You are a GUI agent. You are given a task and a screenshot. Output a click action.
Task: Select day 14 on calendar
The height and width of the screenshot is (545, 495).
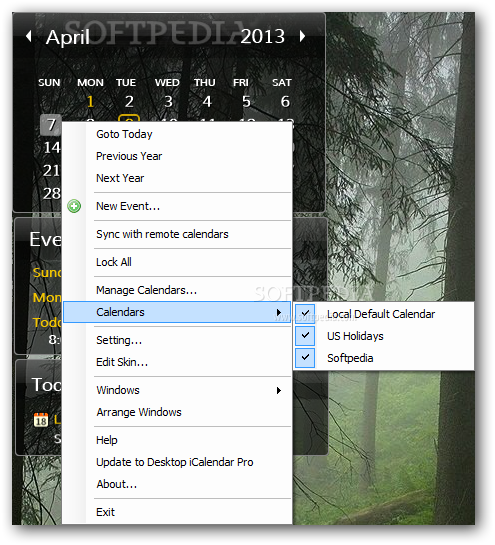pyautogui.click(x=51, y=147)
